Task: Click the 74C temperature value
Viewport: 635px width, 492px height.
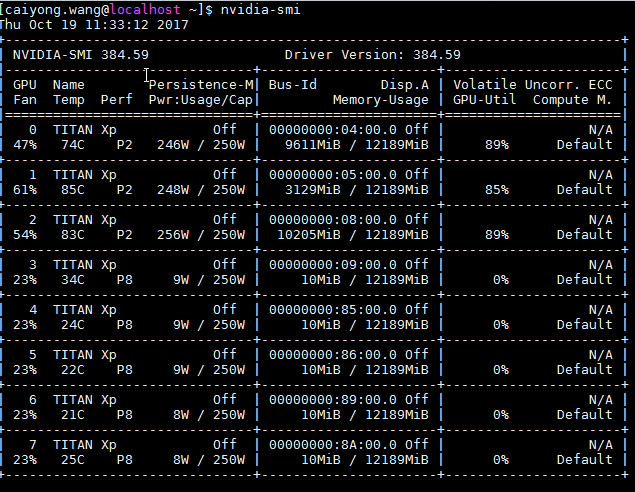Action: (x=72, y=145)
